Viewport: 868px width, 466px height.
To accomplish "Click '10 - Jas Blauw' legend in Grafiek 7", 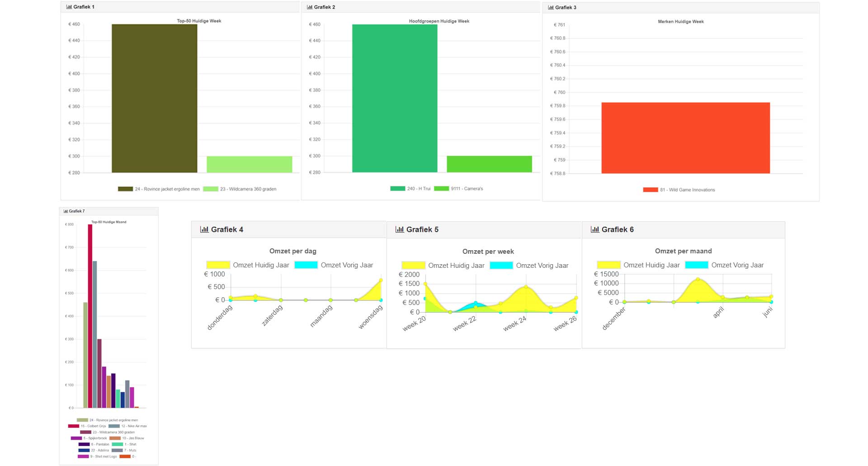I will click(127, 438).
